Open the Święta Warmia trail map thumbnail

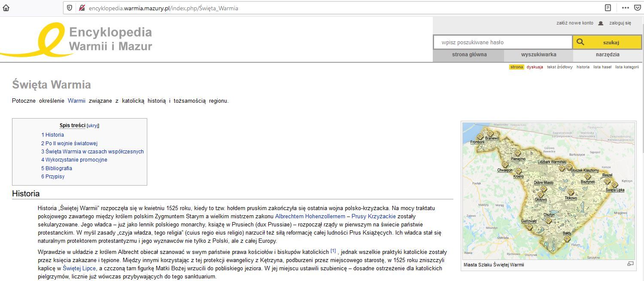pos(548,191)
